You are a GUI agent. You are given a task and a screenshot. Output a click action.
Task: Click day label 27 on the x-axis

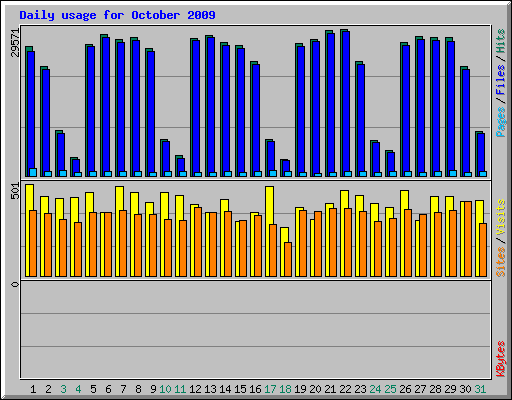(420, 389)
